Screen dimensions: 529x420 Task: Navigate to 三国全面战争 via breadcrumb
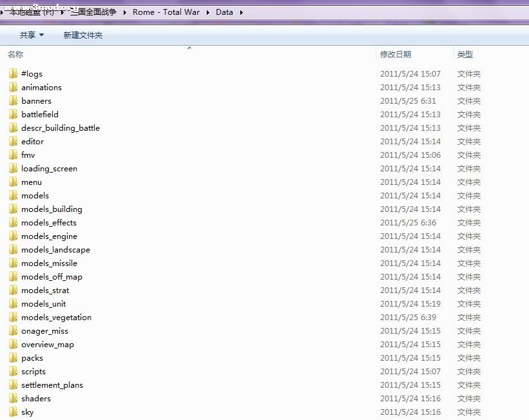pyautogui.click(x=93, y=12)
